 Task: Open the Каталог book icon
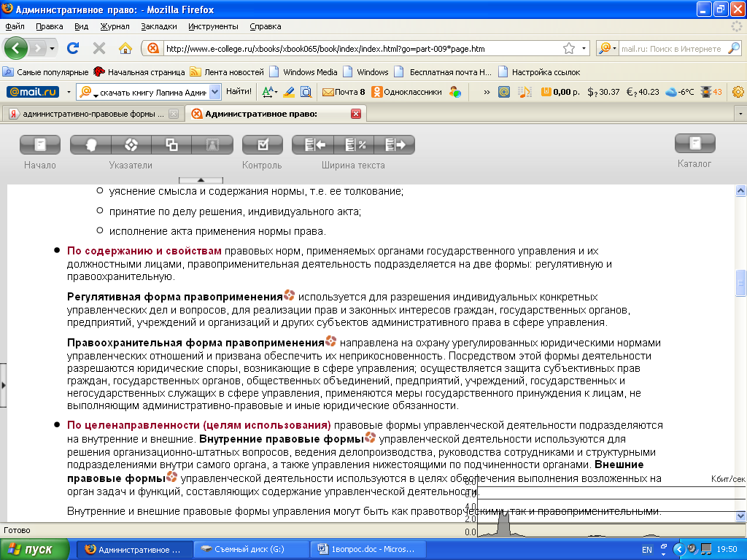pos(695,144)
